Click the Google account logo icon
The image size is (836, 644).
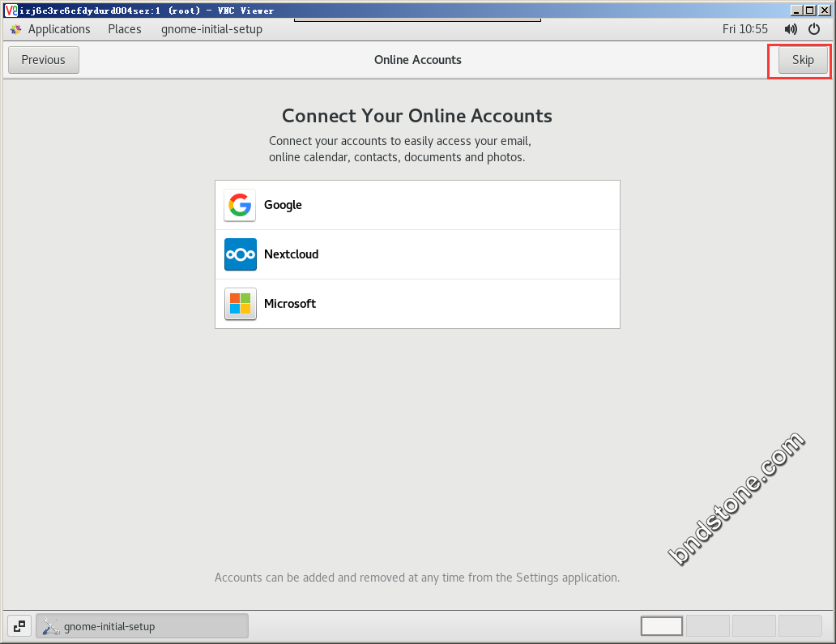[240, 205]
